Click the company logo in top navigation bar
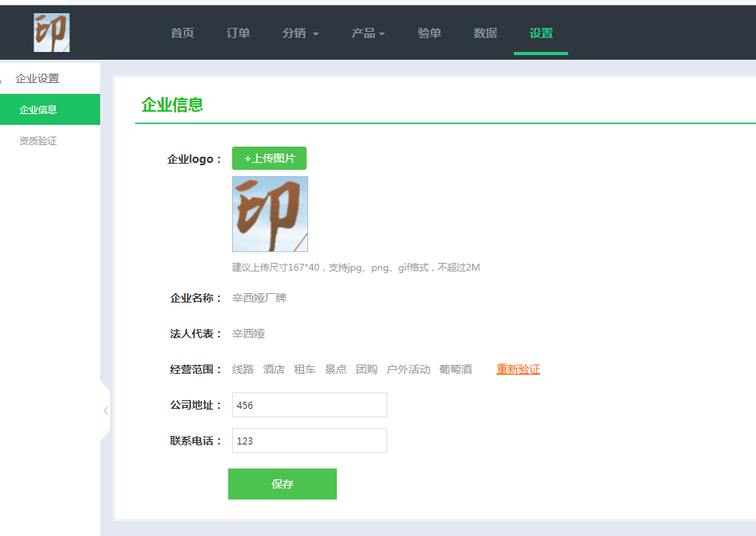 51,33
